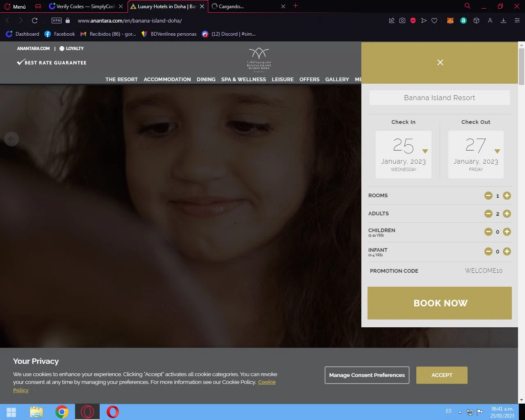The height and width of the screenshot is (420, 525).
Task: Open a new browser tab with the plus
Action: (x=295, y=6)
